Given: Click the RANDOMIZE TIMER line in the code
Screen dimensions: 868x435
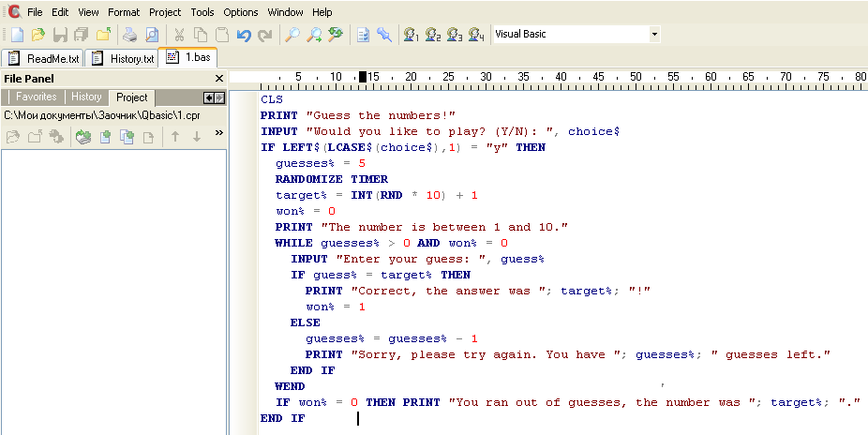Looking at the screenshot, I should coord(332,179).
